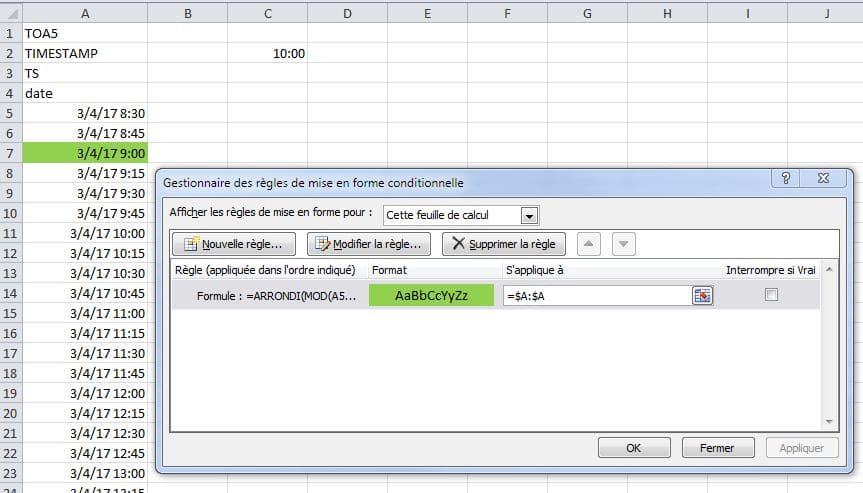Confirm the dialog with OK

(x=634, y=448)
